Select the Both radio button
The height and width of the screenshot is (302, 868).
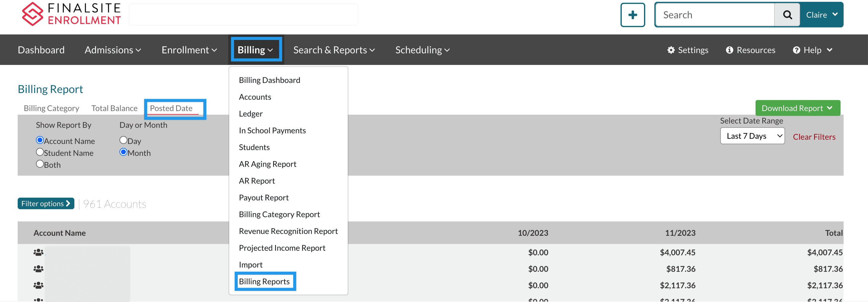tap(40, 164)
